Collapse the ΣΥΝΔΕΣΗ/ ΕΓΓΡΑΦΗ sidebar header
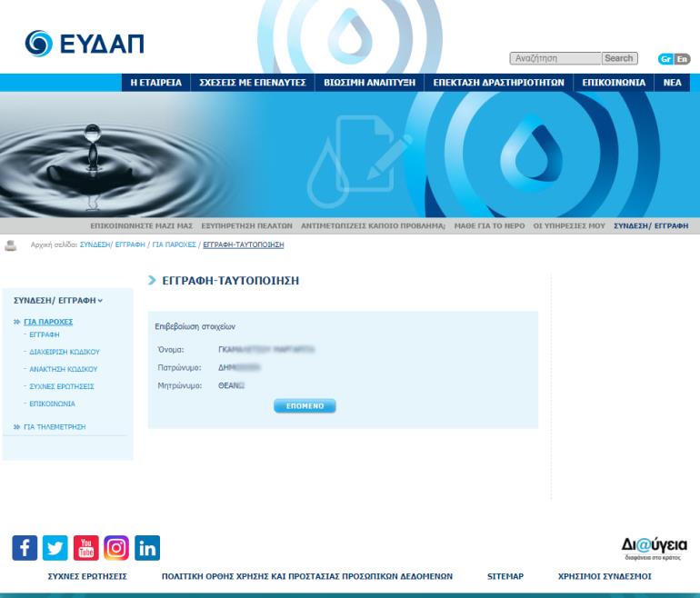 pyautogui.click(x=58, y=300)
